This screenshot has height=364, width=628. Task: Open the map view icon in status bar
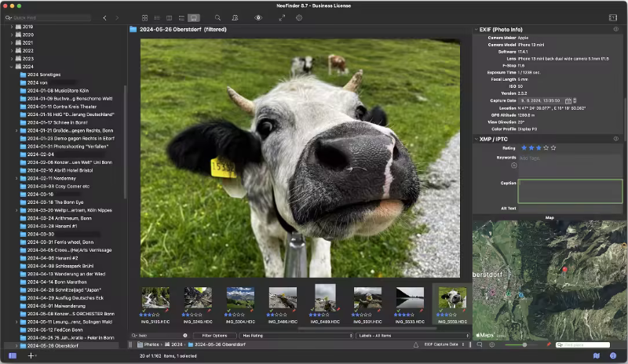(x=597, y=355)
